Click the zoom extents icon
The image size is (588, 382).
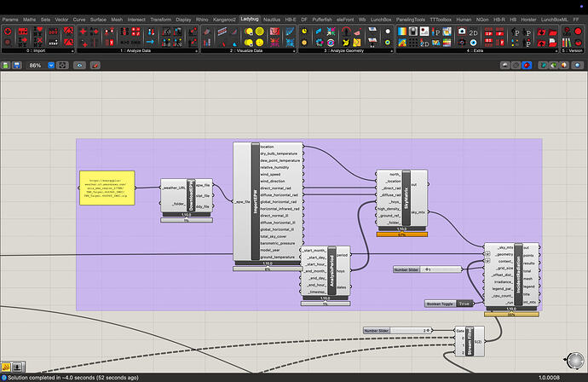62,66
